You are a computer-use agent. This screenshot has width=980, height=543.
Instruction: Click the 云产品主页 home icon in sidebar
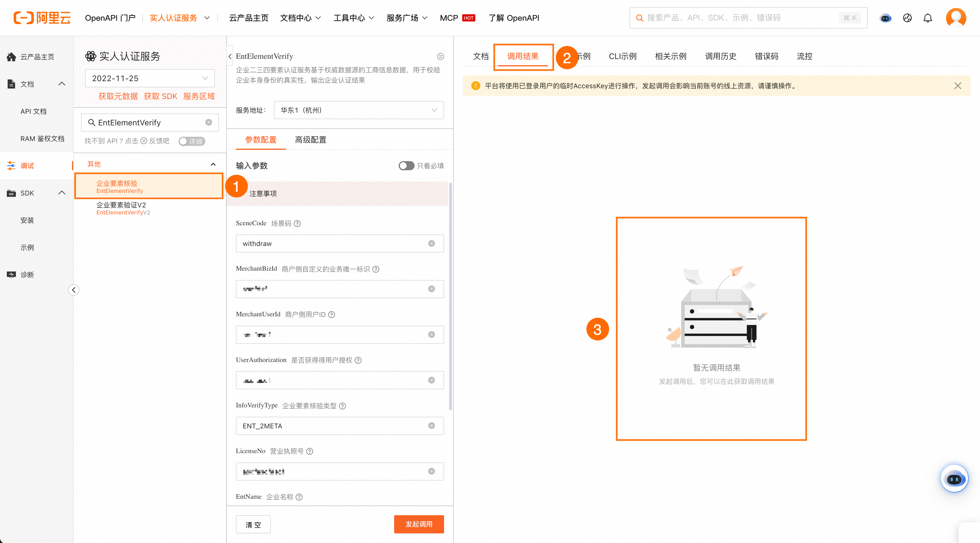pos(11,57)
